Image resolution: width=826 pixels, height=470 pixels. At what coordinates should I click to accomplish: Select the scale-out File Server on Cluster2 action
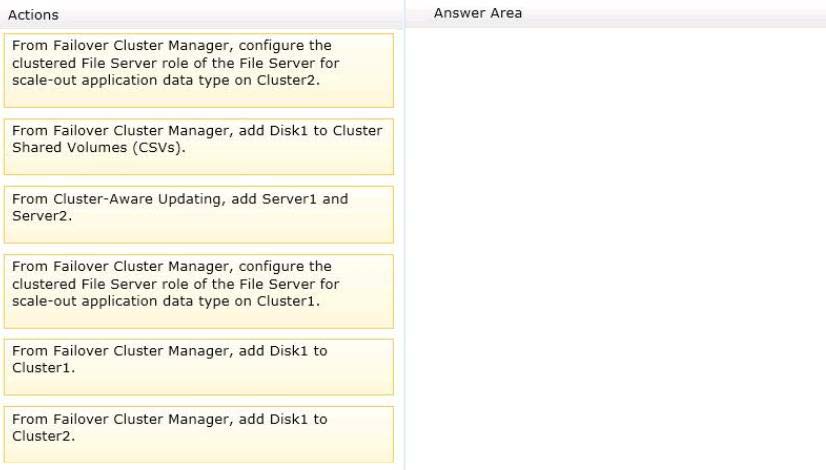point(199,71)
